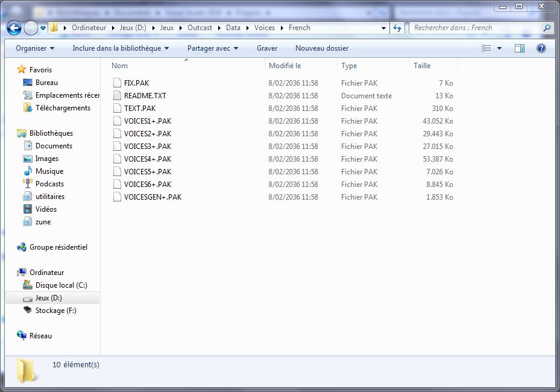The height and width of the screenshot is (392, 560).
Task: Open the address bar history dropdown
Action: tap(383, 28)
